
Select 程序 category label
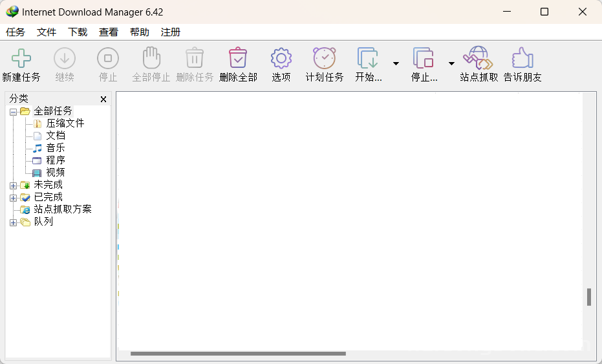click(56, 160)
